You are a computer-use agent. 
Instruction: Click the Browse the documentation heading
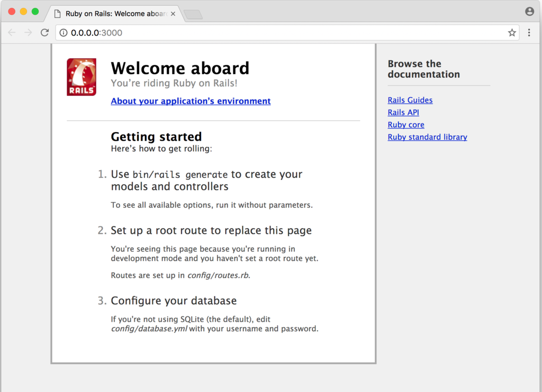click(x=424, y=69)
